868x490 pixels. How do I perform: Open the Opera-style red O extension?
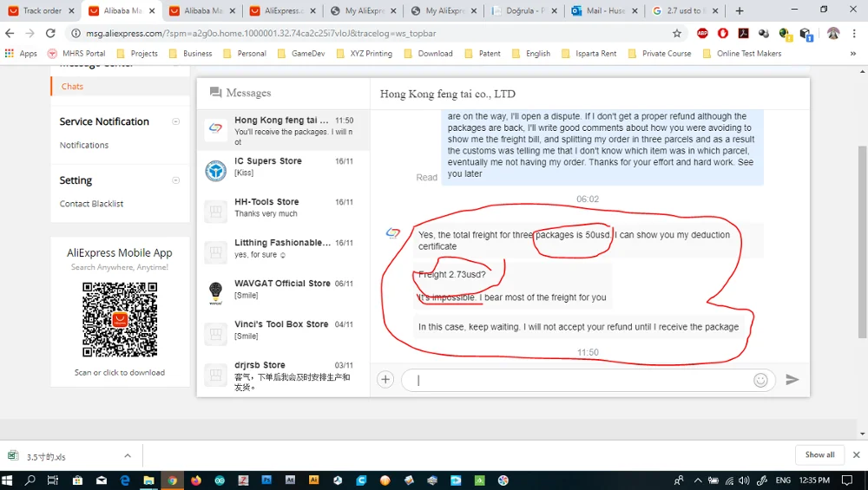(723, 33)
